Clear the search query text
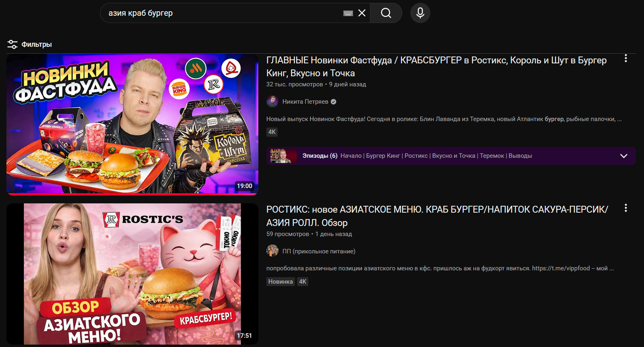The image size is (644, 347). (362, 13)
